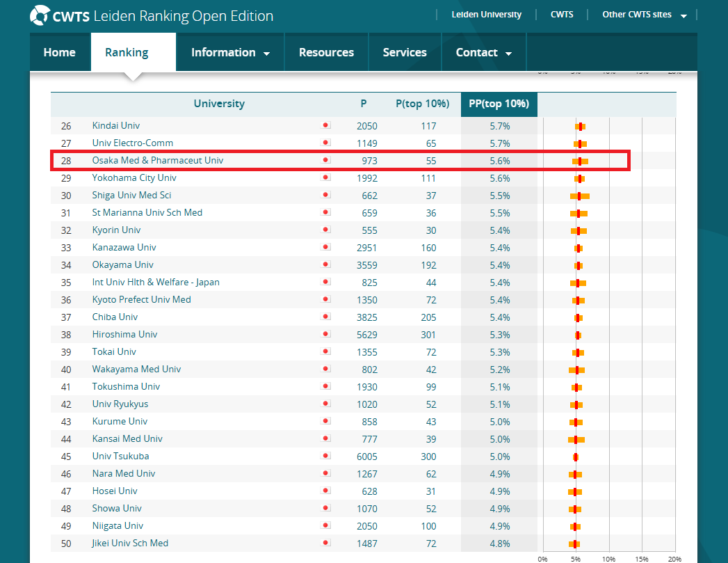Click the CWTS logo icon
This screenshot has width=728, height=563.
click(x=40, y=15)
